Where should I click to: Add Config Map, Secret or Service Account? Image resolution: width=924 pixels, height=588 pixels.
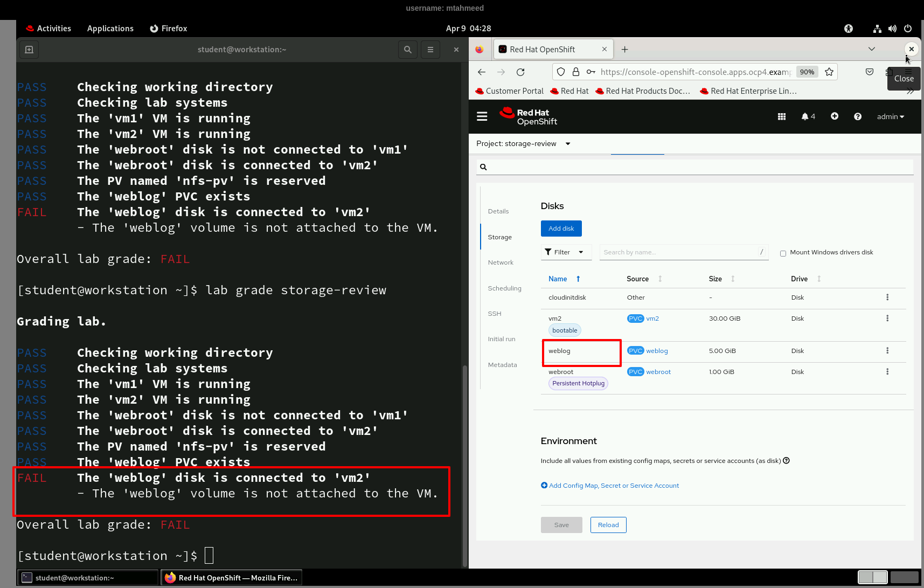pyautogui.click(x=610, y=486)
